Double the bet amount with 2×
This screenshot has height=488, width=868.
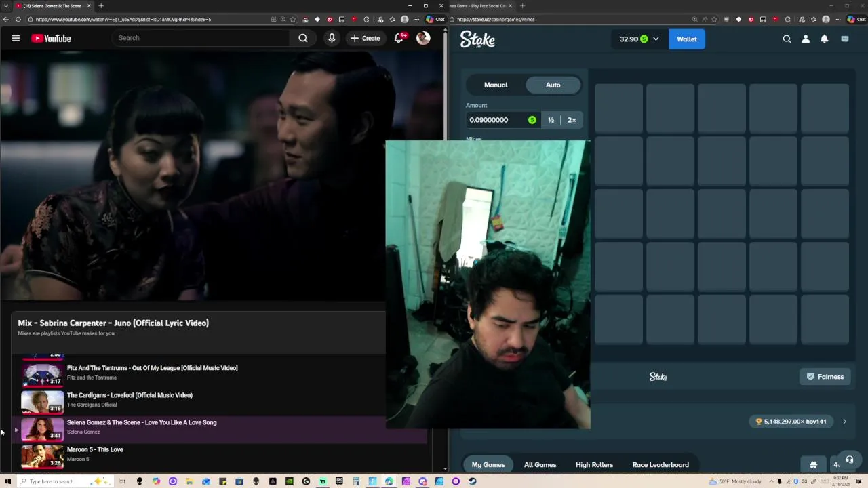pos(572,120)
